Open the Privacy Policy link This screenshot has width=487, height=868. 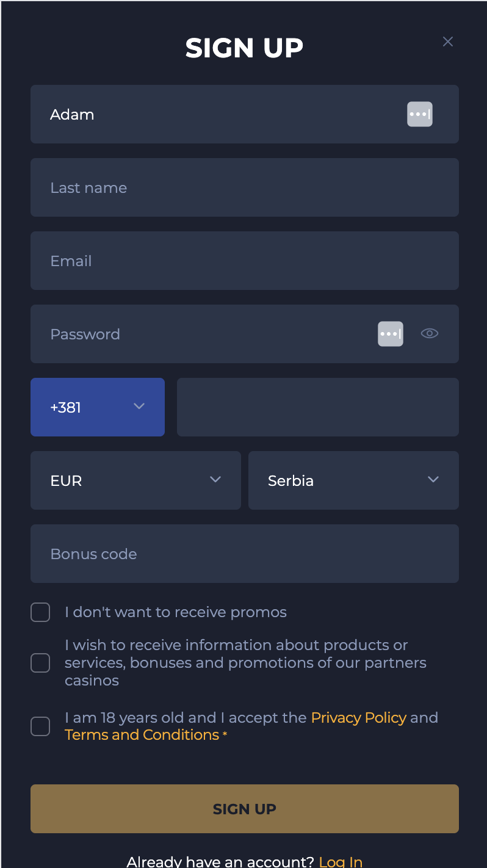358,718
